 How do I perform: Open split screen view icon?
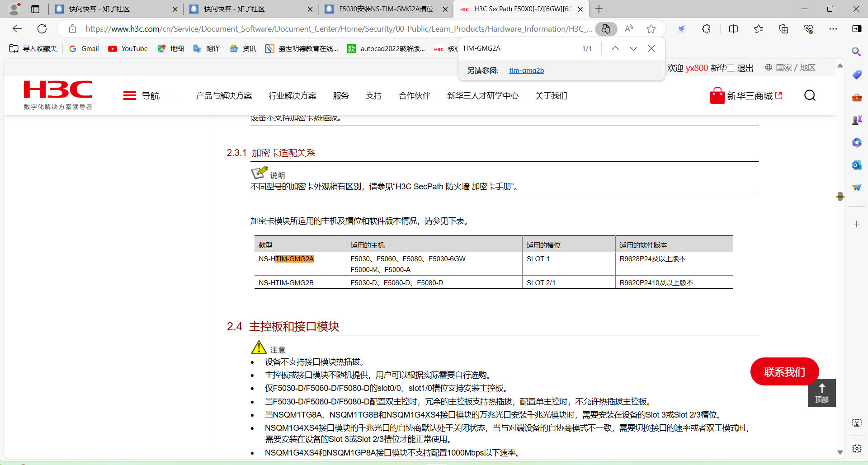[x=733, y=29]
